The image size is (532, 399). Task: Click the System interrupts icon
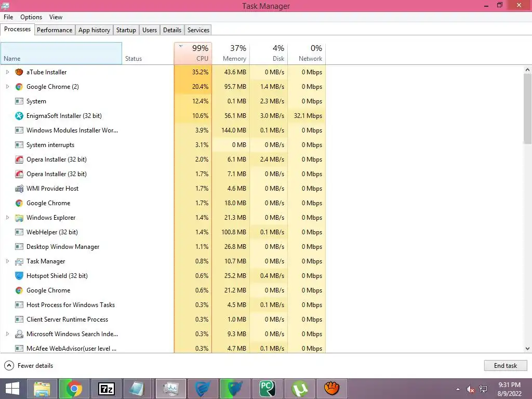tap(19, 145)
